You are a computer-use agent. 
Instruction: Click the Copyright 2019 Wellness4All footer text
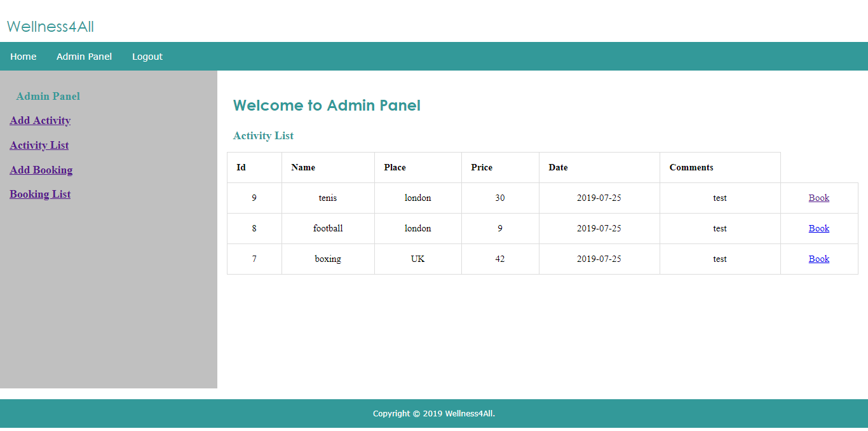click(434, 414)
